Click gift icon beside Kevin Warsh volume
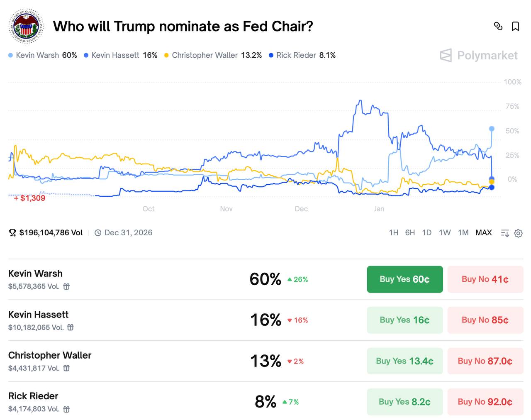Screen dimensions: 531x420 point(66,286)
